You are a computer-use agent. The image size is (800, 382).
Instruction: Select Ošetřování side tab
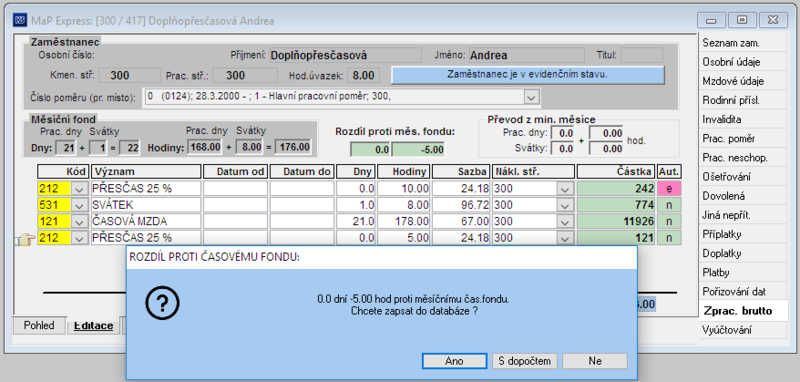(742, 177)
